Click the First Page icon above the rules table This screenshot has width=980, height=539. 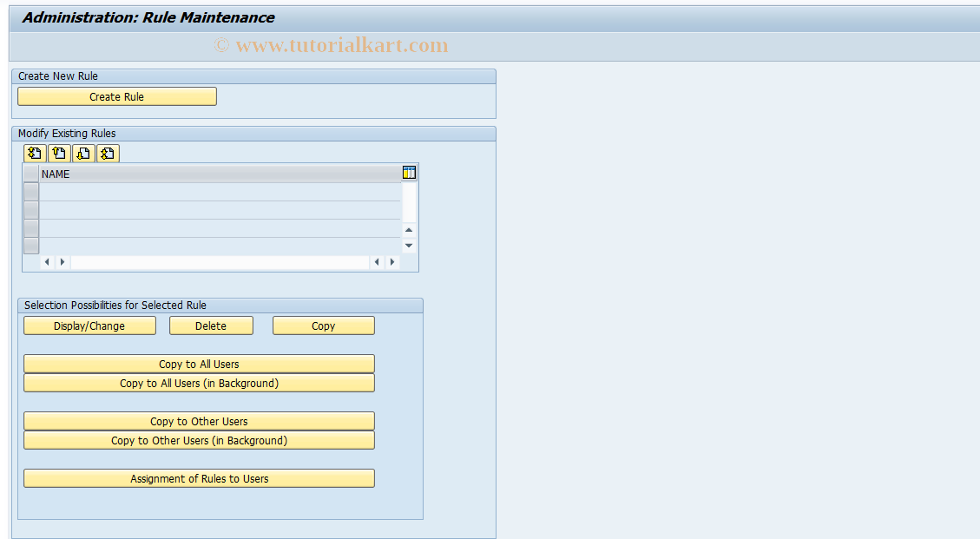35,154
